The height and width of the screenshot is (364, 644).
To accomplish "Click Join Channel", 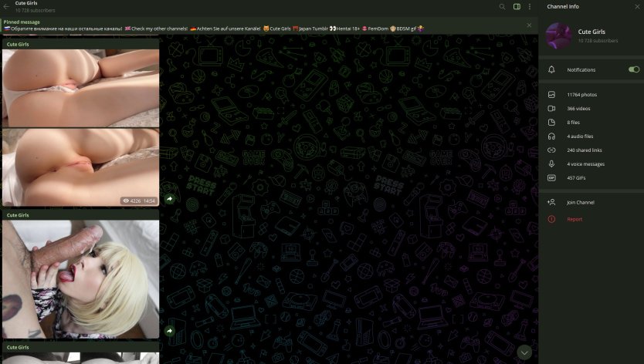I will point(580,202).
